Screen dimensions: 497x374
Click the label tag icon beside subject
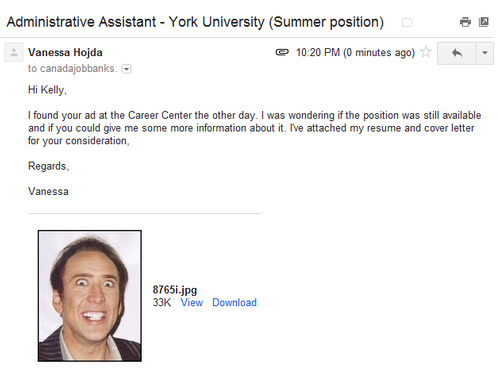point(407,23)
